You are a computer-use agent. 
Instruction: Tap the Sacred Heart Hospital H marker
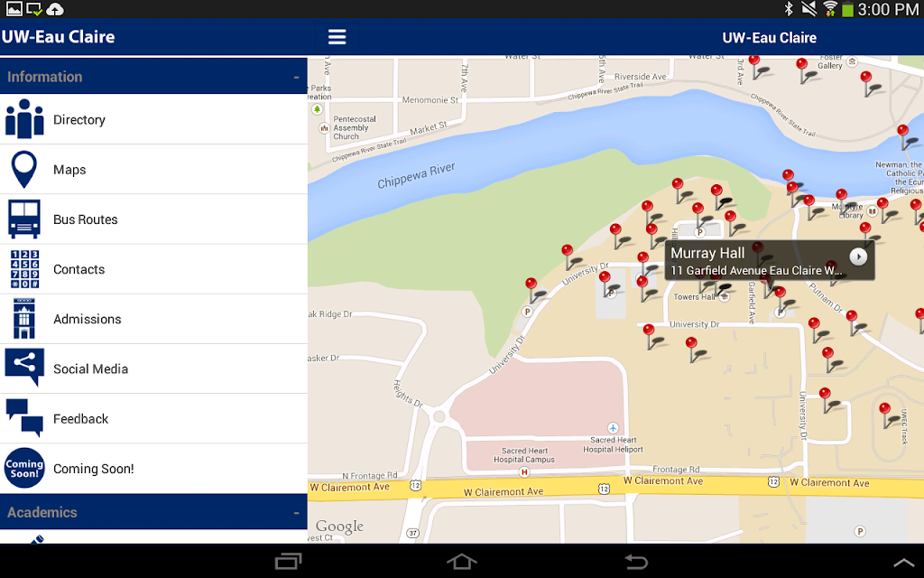point(524,471)
